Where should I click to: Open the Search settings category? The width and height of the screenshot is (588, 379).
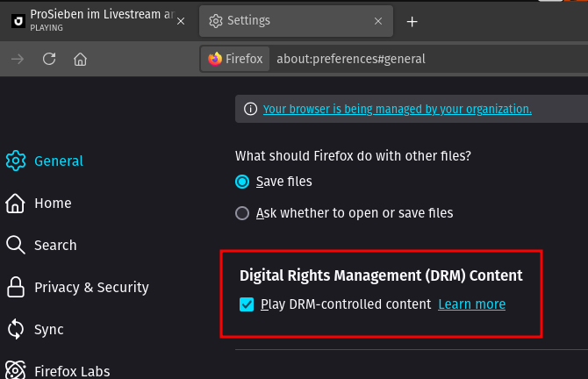click(x=41, y=245)
